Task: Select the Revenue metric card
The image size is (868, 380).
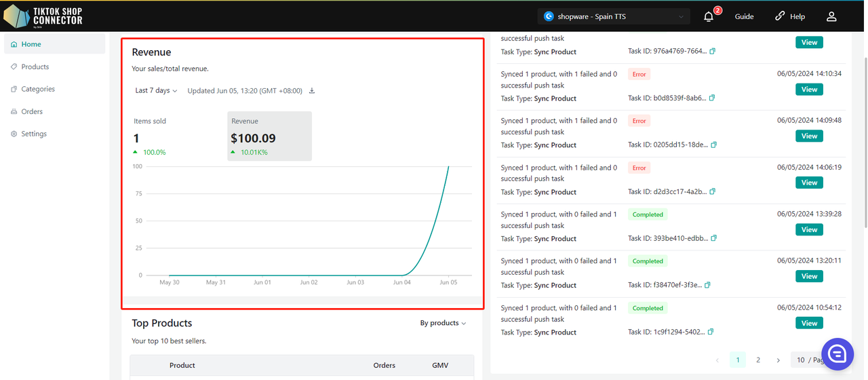Action: (269, 136)
